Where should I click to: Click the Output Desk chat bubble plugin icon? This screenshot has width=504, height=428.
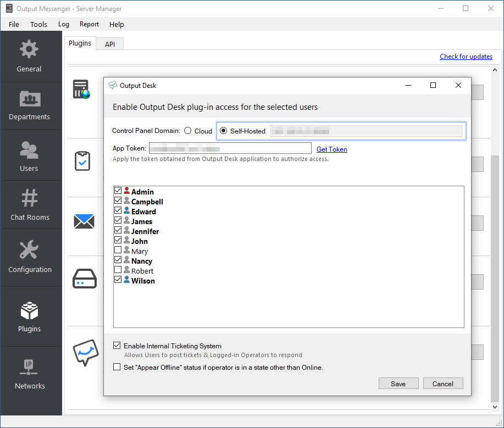coord(86,353)
